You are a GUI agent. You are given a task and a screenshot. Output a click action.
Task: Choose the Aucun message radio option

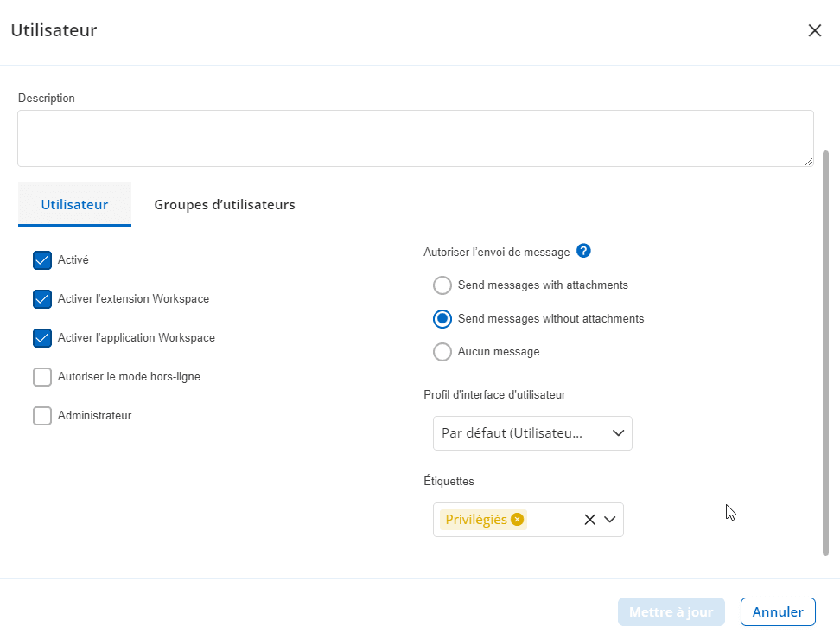(442, 352)
